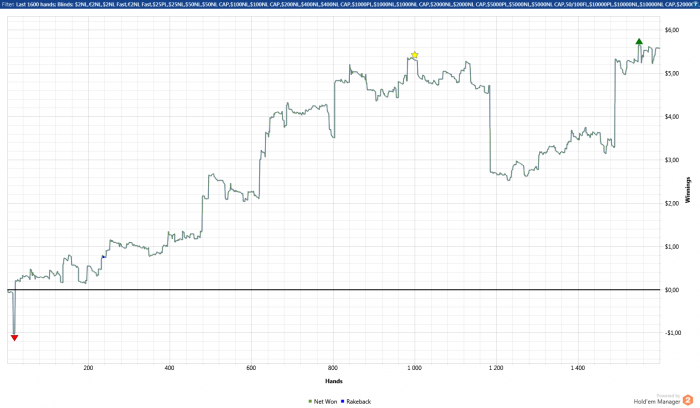Click the $0,00 y-axis label
Image resolution: width=700 pixels, height=408 pixels.
point(672,290)
